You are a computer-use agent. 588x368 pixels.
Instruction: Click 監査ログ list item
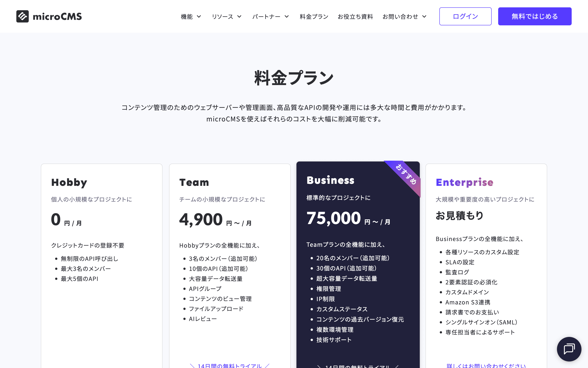pyautogui.click(x=457, y=272)
